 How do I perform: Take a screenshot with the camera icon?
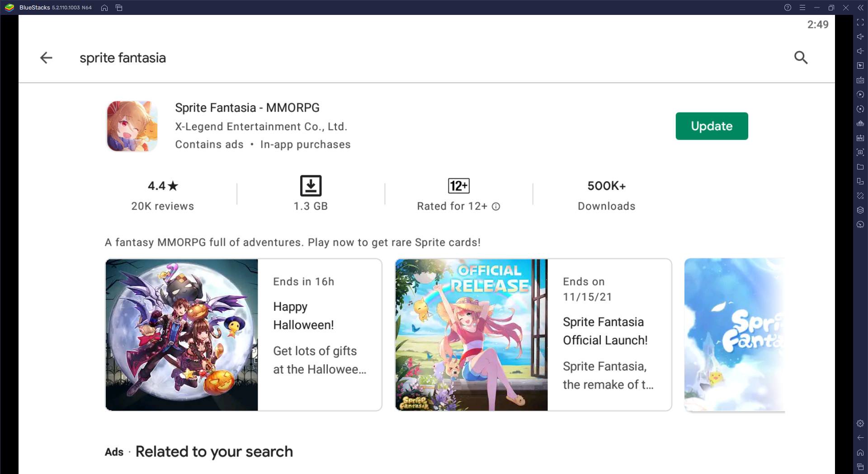[860, 152]
